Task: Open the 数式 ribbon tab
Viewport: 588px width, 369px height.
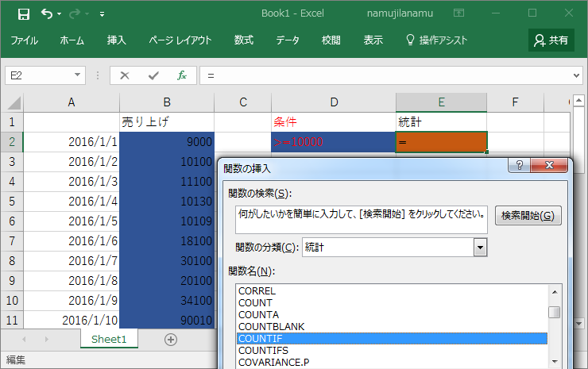Action: [244, 40]
